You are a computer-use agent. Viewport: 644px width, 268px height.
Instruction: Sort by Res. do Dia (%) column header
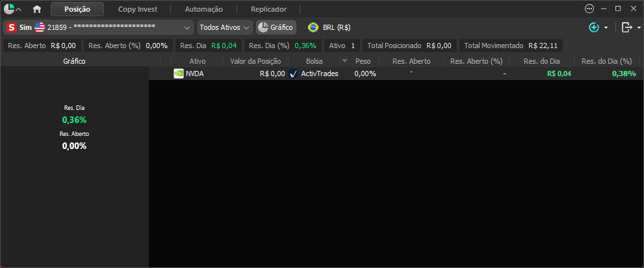click(606, 61)
